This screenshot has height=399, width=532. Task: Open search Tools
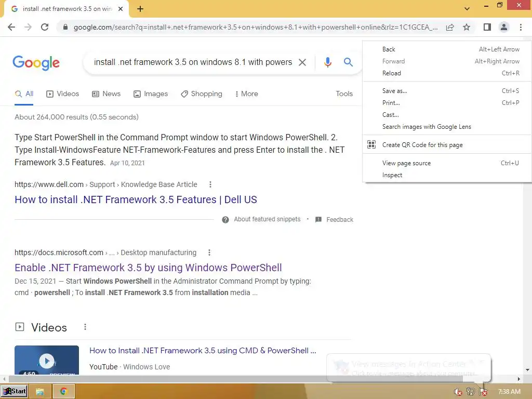pyautogui.click(x=344, y=94)
